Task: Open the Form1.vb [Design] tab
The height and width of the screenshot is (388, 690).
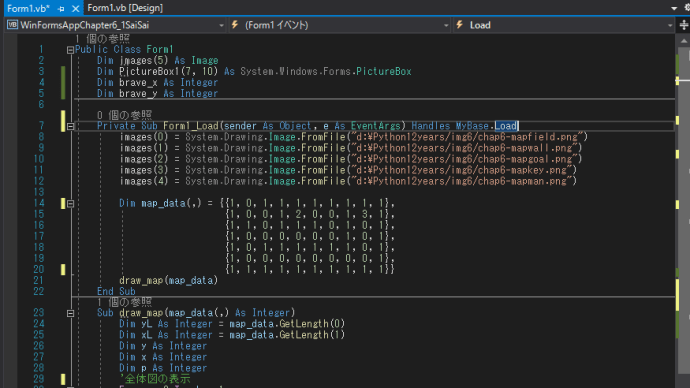Action: 125,8
